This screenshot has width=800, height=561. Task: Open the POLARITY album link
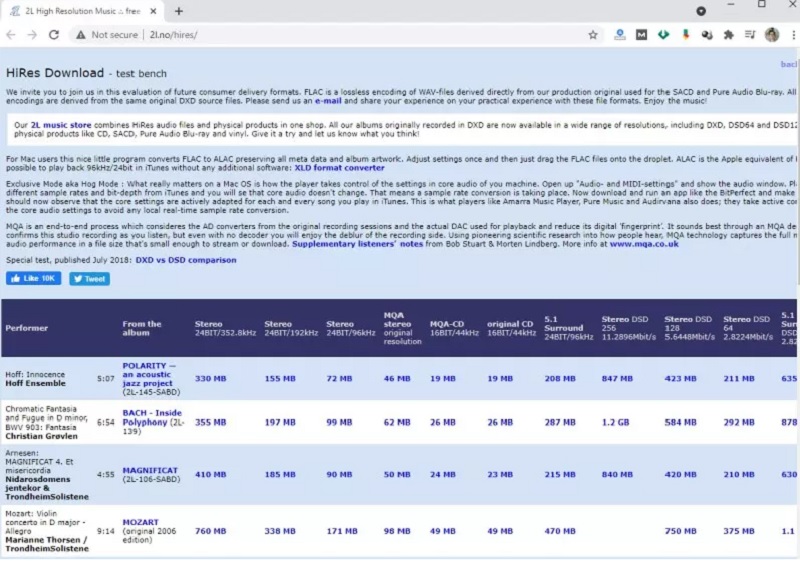coord(148,374)
